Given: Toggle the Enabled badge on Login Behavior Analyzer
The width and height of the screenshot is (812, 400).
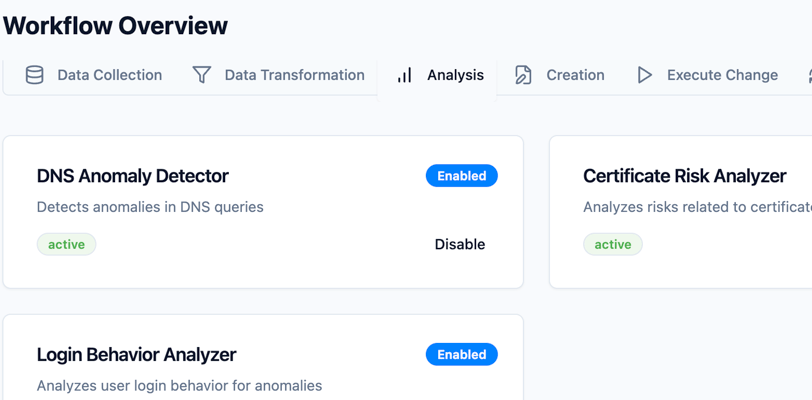Looking at the screenshot, I should click(462, 354).
